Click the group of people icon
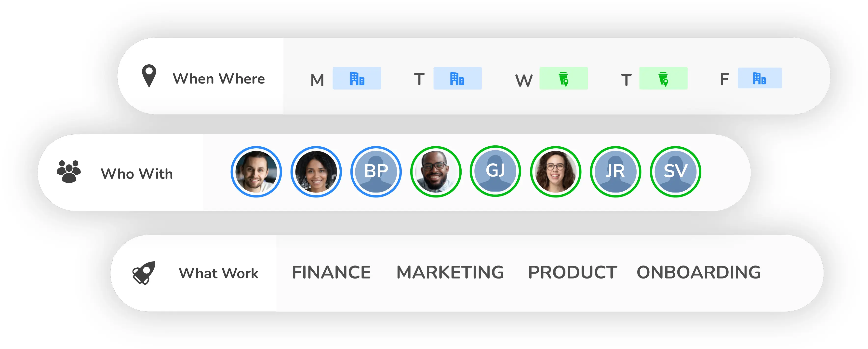Image resolution: width=868 pixels, height=349 pixels. click(69, 172)
